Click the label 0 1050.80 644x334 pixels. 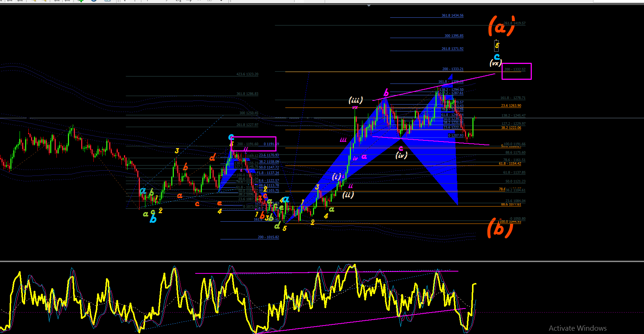518,219
